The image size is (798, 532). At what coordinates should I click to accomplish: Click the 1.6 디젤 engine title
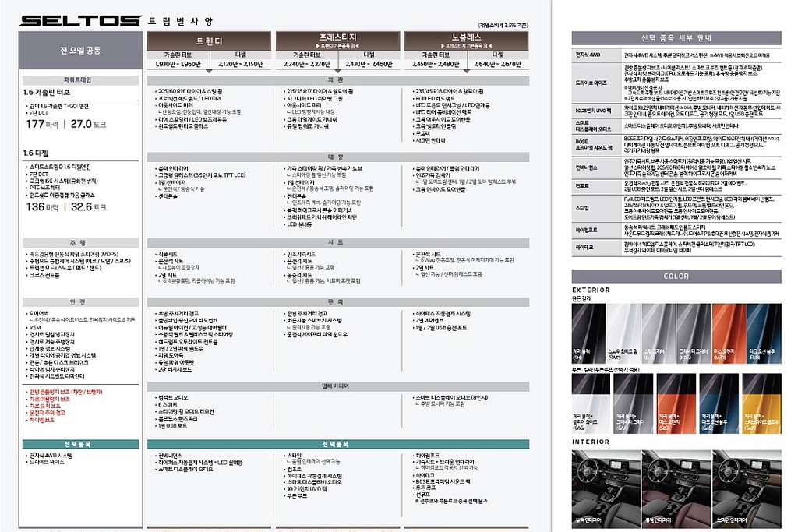pyautogui.click(x=36, y=153)
